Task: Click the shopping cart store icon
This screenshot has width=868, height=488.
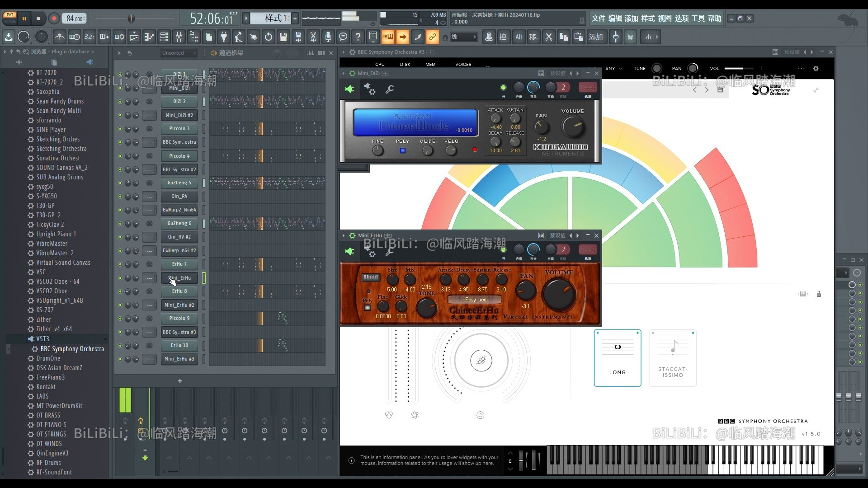Action: point(630,37)
